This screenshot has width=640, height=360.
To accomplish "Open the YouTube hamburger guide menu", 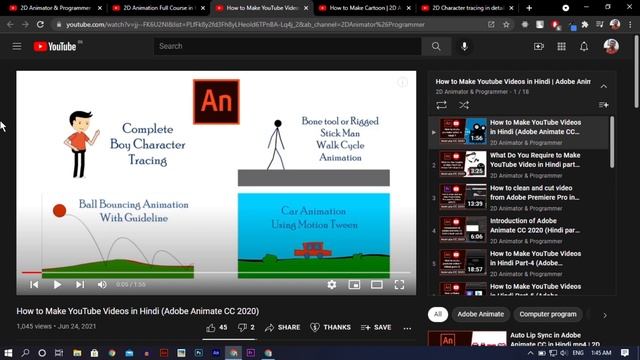I will pyautogui.click(x=17, y=46).
